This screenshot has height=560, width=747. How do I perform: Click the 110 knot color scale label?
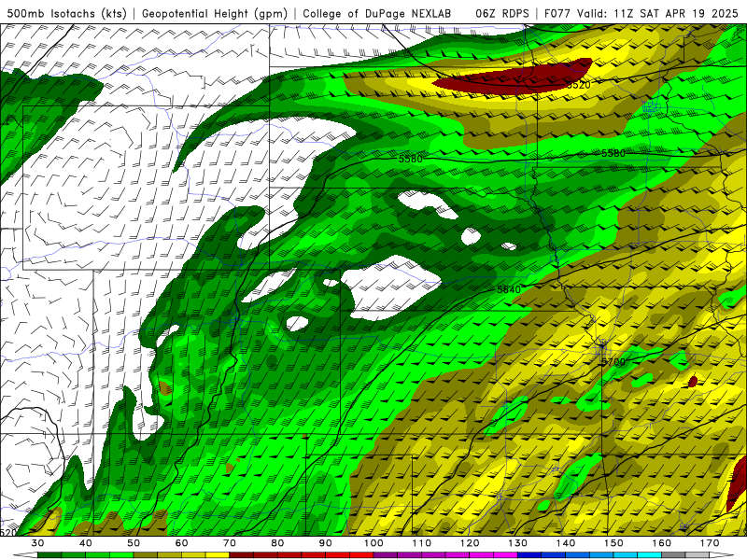tap(422, 543)
